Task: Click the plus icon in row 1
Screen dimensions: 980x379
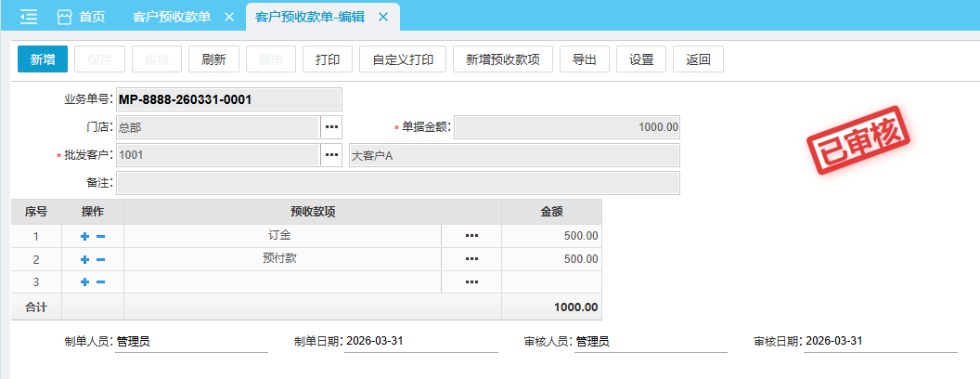Action: coord(84,236)
